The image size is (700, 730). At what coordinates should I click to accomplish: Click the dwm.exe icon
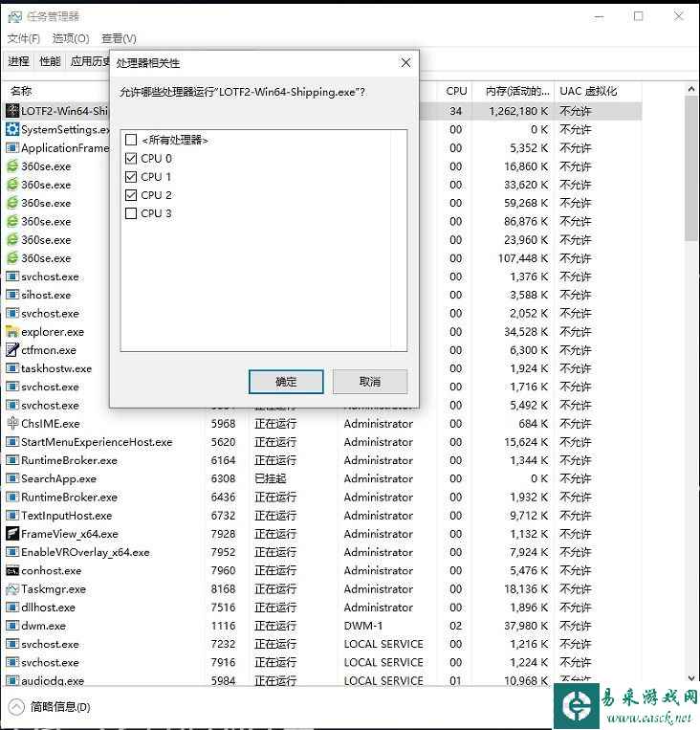click(x=12, y=626)
